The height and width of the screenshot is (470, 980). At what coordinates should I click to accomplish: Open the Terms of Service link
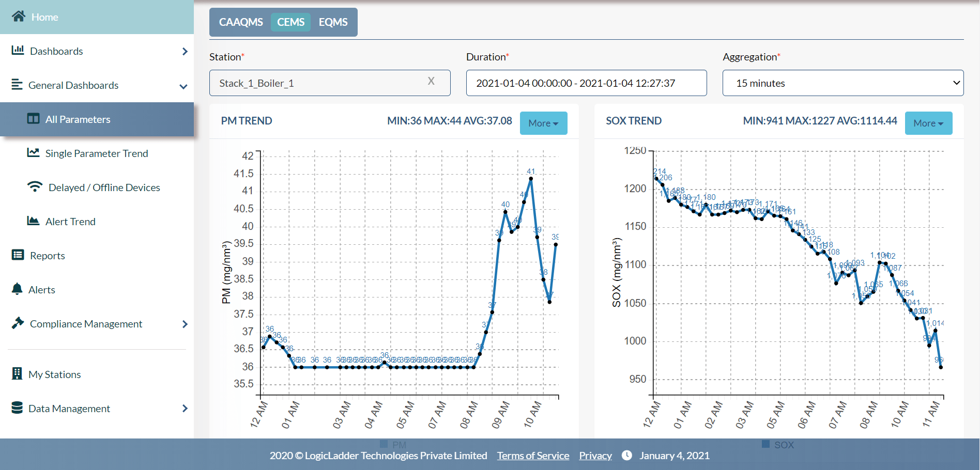pos(533,455)
